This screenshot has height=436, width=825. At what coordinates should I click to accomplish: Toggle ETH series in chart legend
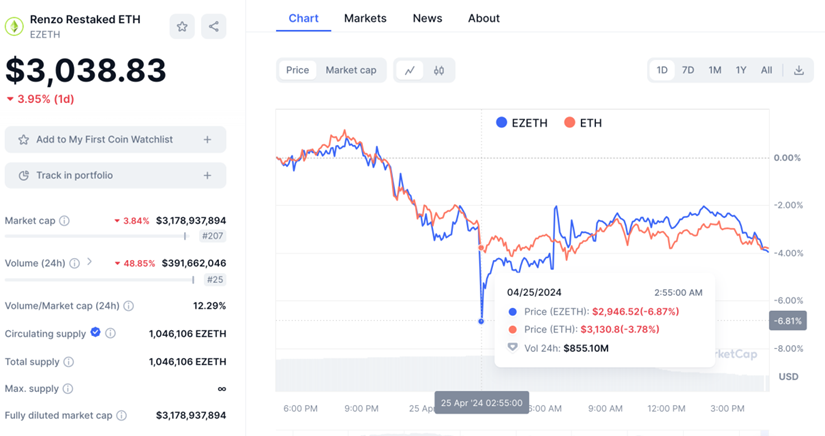pyautogui.click(x=584, y=123)
